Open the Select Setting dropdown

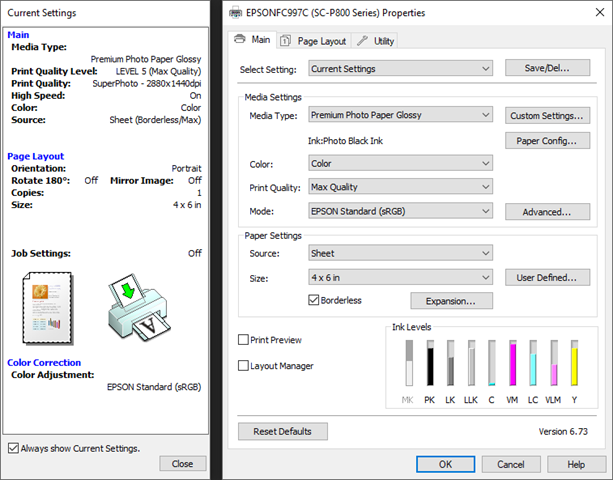click(x=400, y=68)
